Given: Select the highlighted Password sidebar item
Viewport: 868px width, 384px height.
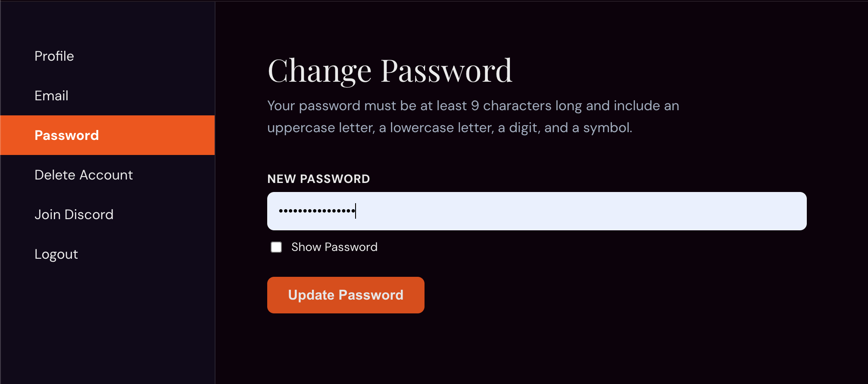Looking at the screenshot, I should tap(67, 135).
